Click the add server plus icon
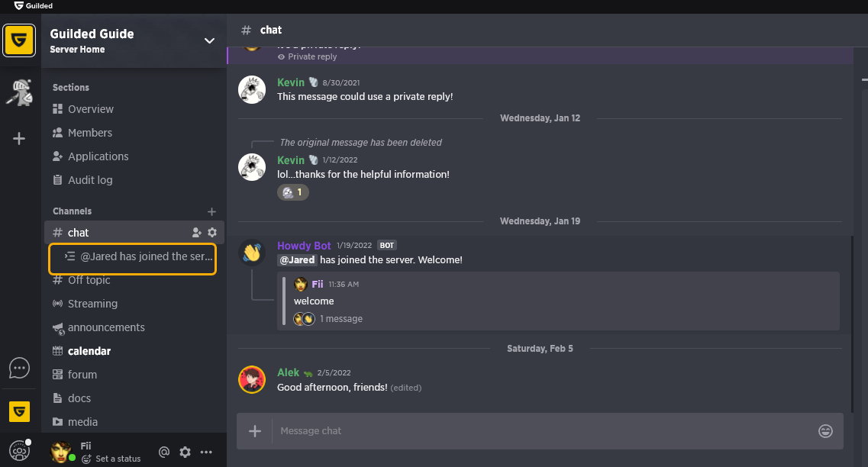 19,138
